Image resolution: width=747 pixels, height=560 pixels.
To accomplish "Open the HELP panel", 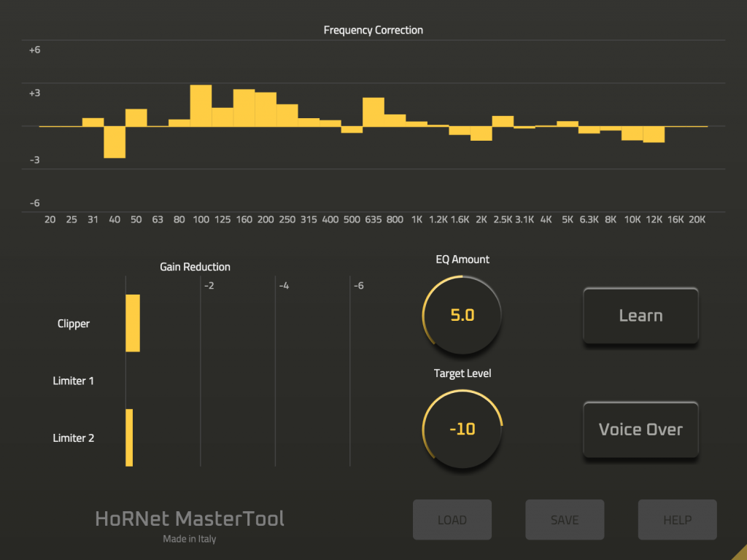I will 677,519.
